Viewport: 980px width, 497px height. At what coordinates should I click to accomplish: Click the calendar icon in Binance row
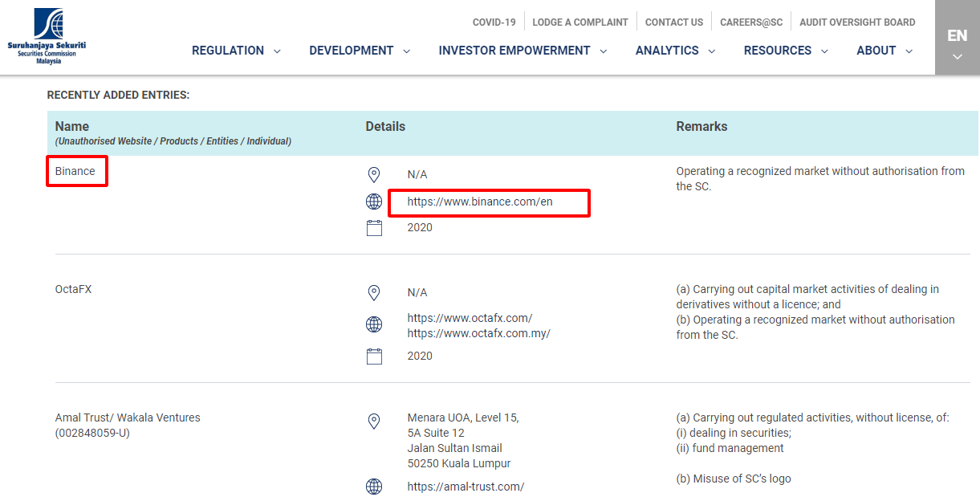[x=374, y=228]
